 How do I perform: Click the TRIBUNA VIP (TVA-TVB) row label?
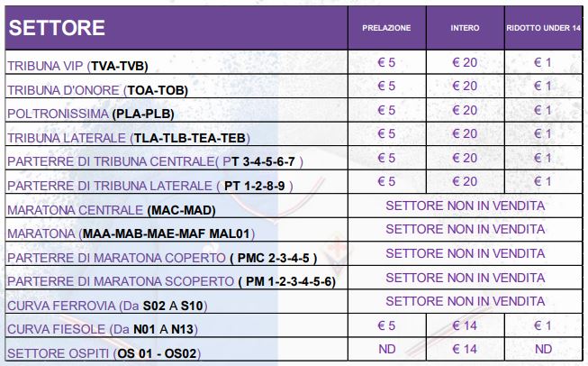77,67
